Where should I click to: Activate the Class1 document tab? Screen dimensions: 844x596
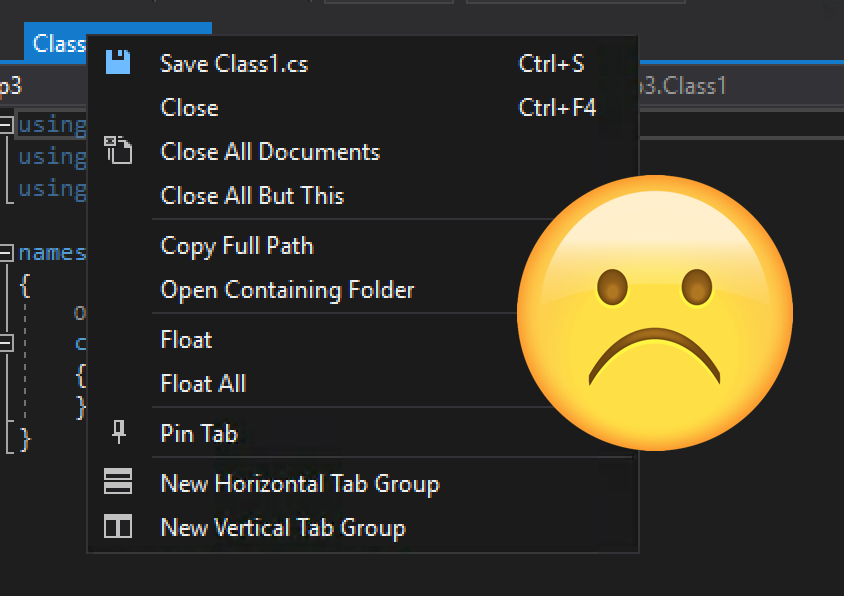[56, 43]
